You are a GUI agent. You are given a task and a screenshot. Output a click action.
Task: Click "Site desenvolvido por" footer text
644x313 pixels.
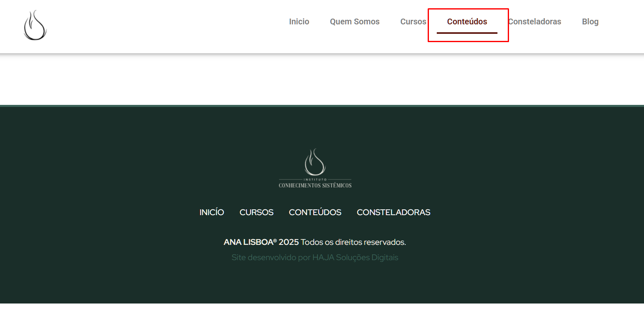(x=270, y=258)
